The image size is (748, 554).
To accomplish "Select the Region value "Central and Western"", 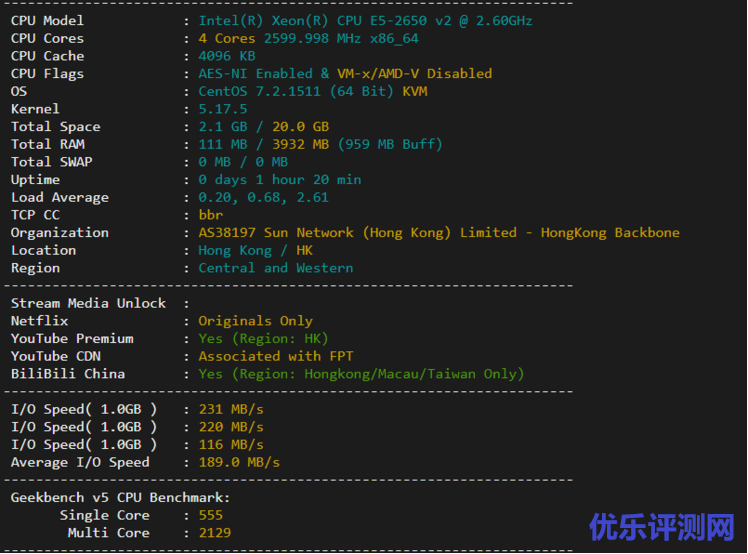I will tap(275, 268).
